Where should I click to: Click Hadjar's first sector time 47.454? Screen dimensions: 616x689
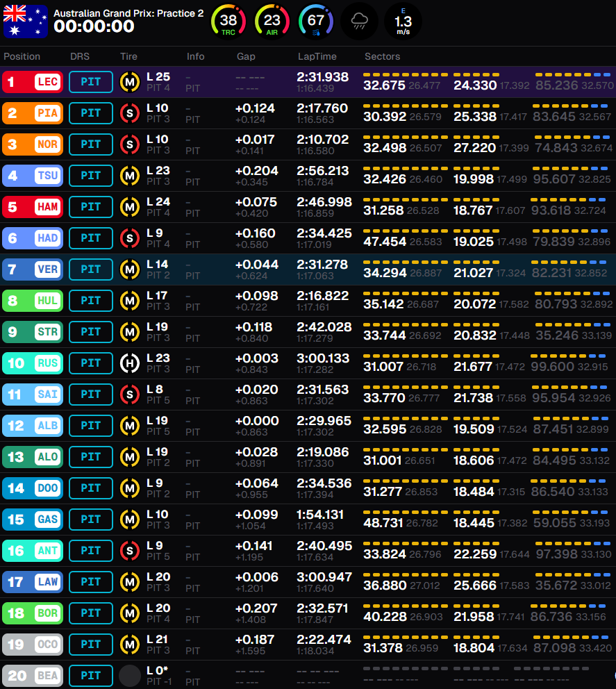385,242
